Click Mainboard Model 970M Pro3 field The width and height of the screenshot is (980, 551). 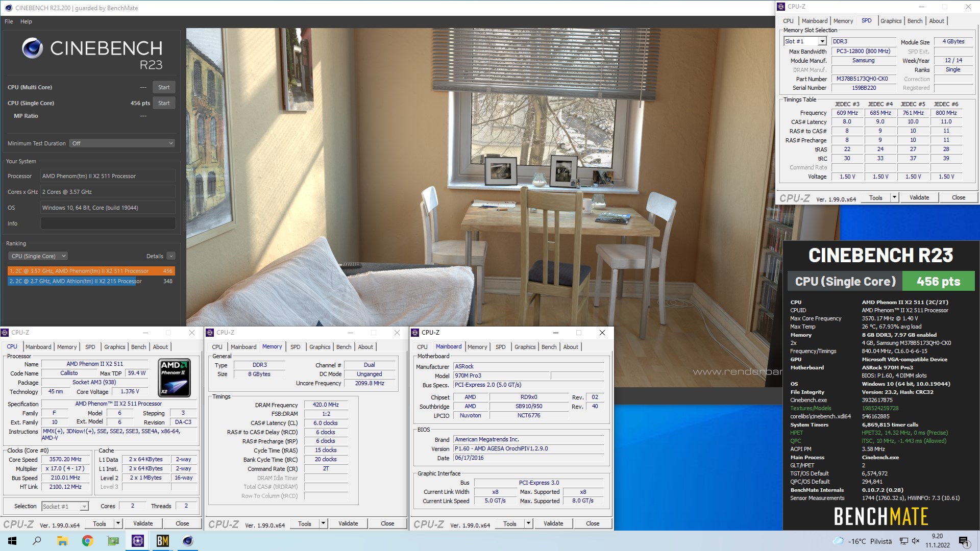pos(501,375)
